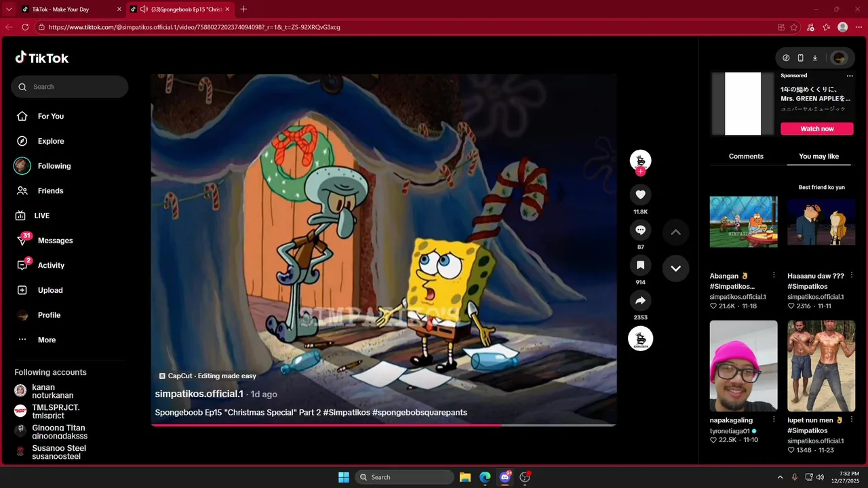Reload the page in the browser
This screenshot has height=488, width=868.
coord(25,27)
